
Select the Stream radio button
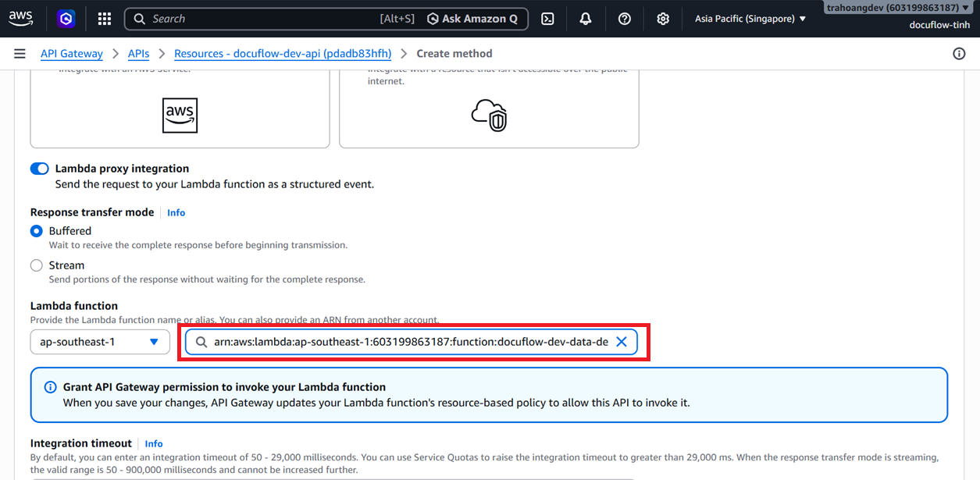(37, 265)
